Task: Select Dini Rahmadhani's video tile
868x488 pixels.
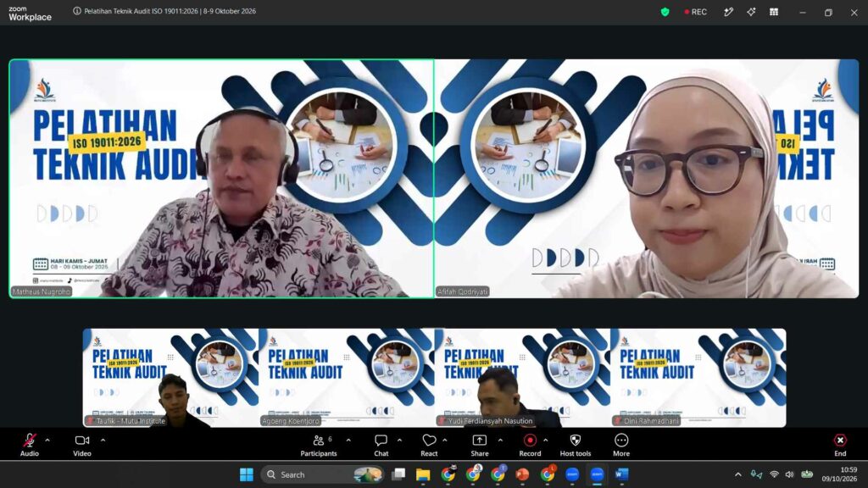Action: pyautogui.click(x=698, y=378)
